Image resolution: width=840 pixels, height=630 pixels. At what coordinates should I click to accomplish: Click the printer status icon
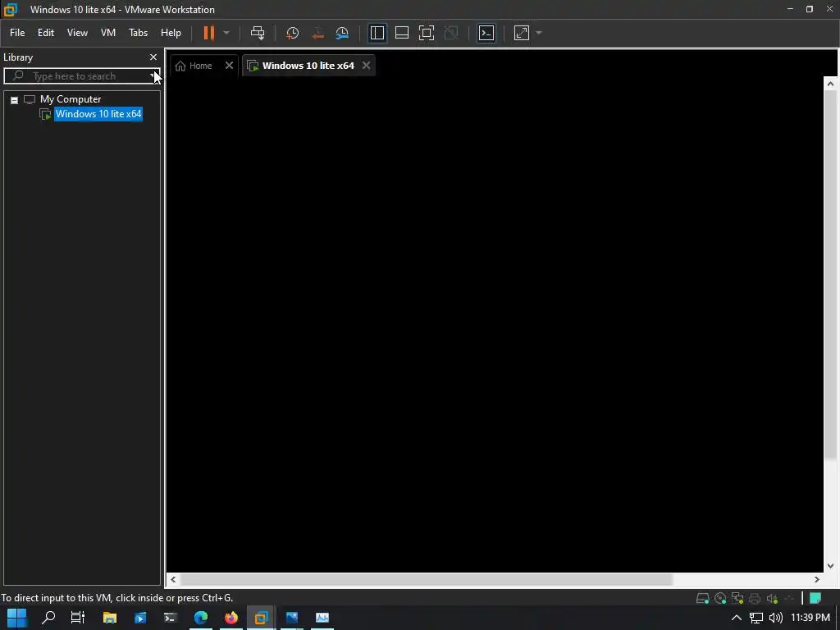[755, 598]
